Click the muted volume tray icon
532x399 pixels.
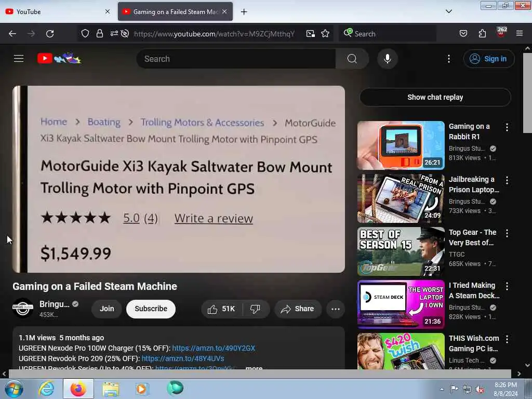[x=480, y=390]
